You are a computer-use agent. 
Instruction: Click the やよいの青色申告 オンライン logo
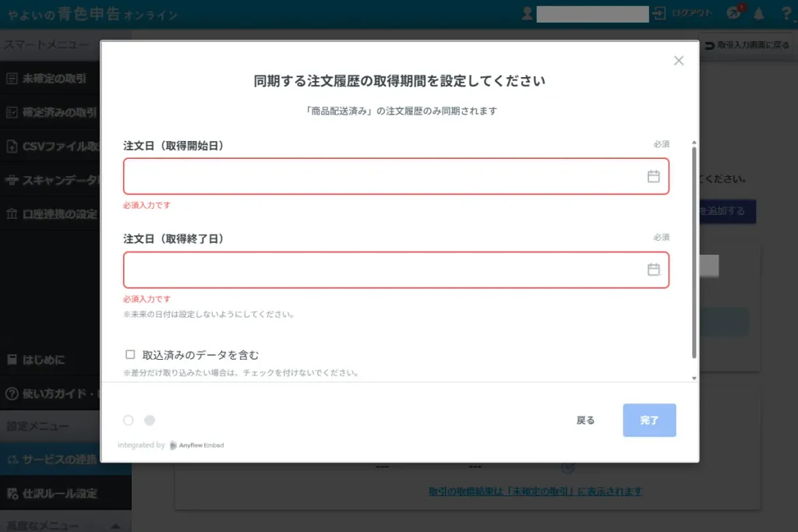coord(93,14)
